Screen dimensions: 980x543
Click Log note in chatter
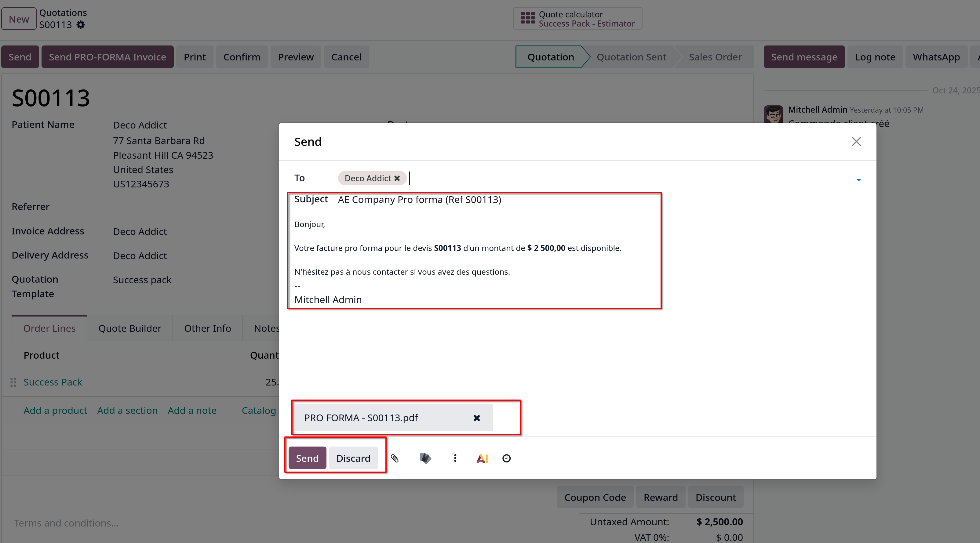(x=875, y=57)
